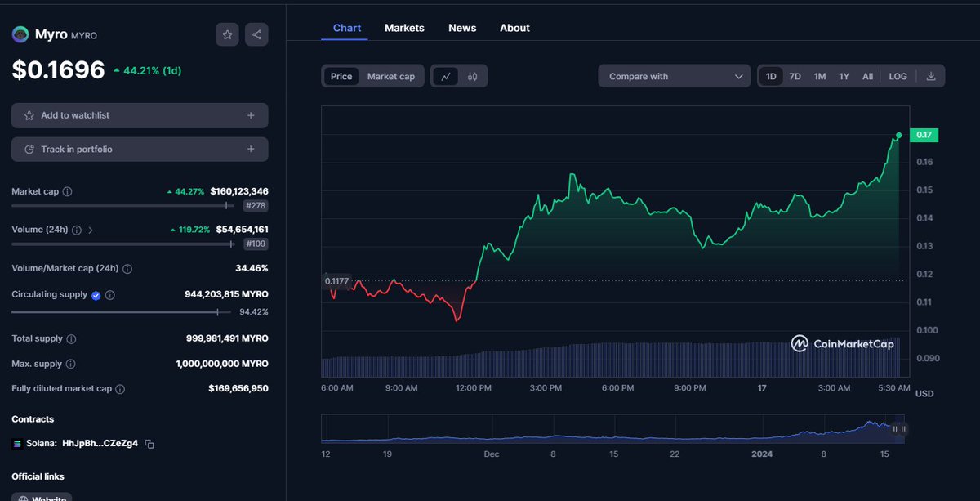Viewport: 980px width, 501px height.
Task: Click the 44.27% market cap change
Action: coord(185,191)
